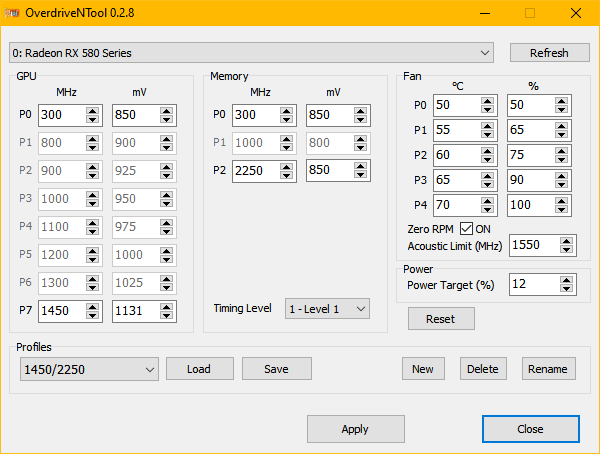The width and height of the screenshot is (600, 454).
Task: Increase Fan P3 percent with up arrow
Action: 561,176
